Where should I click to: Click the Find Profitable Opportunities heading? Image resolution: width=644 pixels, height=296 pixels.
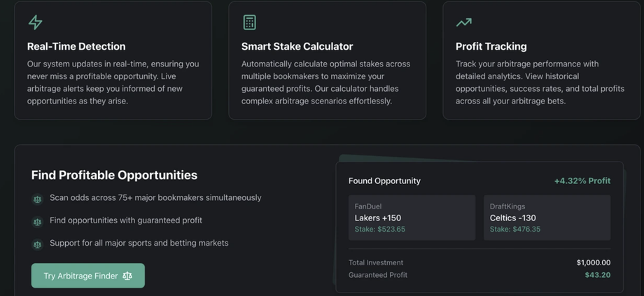(x=114, y=176)
